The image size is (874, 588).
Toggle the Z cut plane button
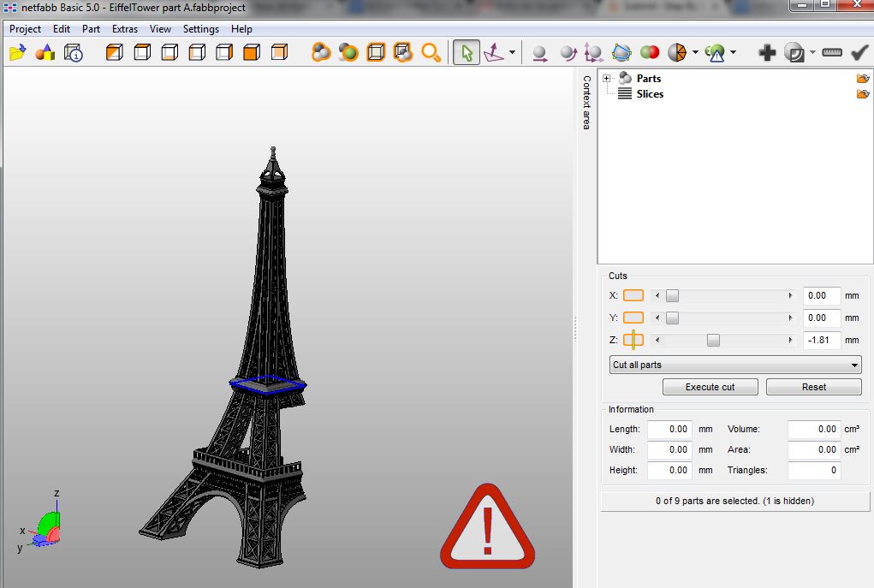point(633,340)
